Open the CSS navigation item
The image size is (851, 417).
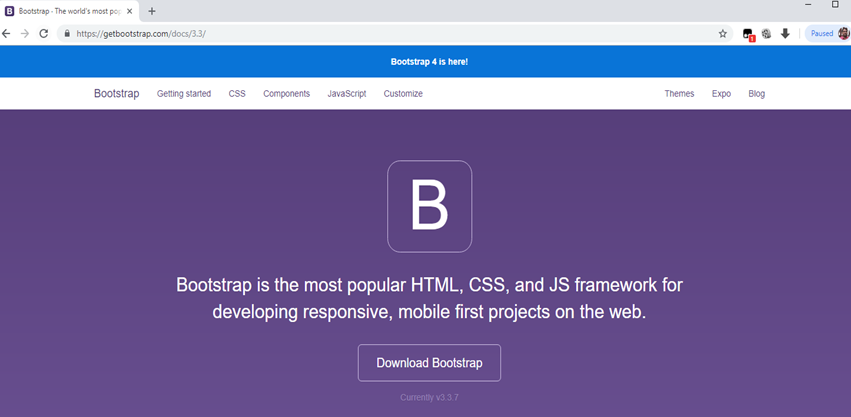tap(237, 93)
